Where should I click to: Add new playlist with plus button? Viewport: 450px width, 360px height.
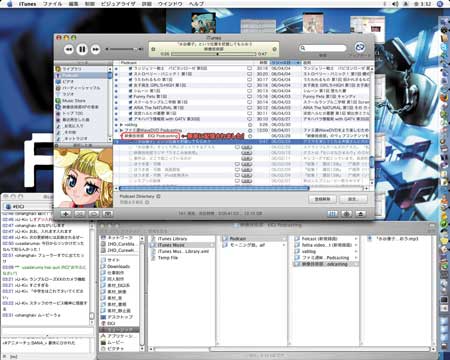click(x=66, y=214)
